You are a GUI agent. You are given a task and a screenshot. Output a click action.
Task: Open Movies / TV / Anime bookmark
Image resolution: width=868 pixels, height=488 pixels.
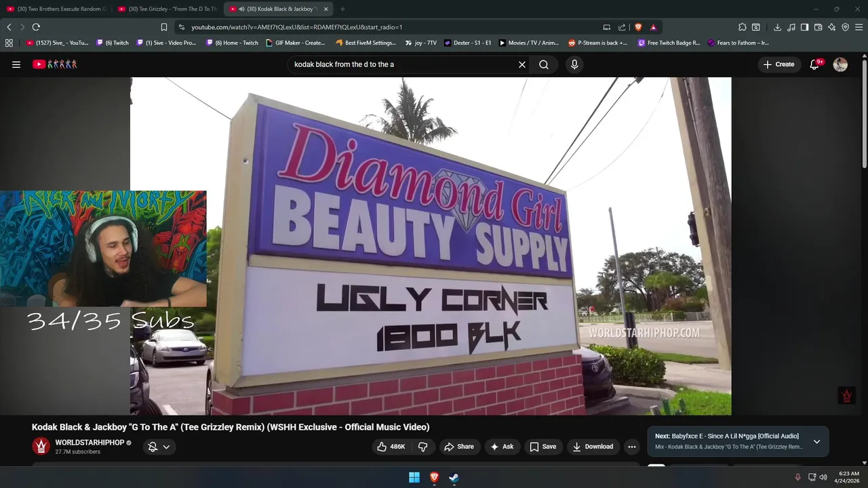[529, 43]
